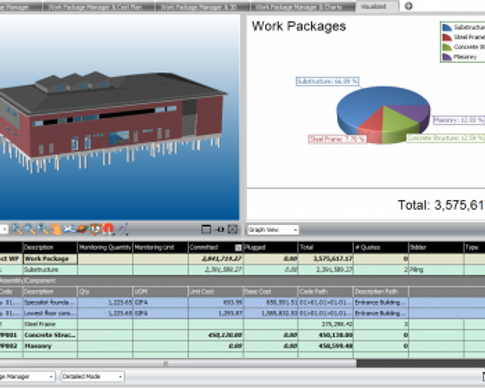Click the lifebuoy look-around tool
485x388 pixels.
pyautogui.click(x=96, y=229)
